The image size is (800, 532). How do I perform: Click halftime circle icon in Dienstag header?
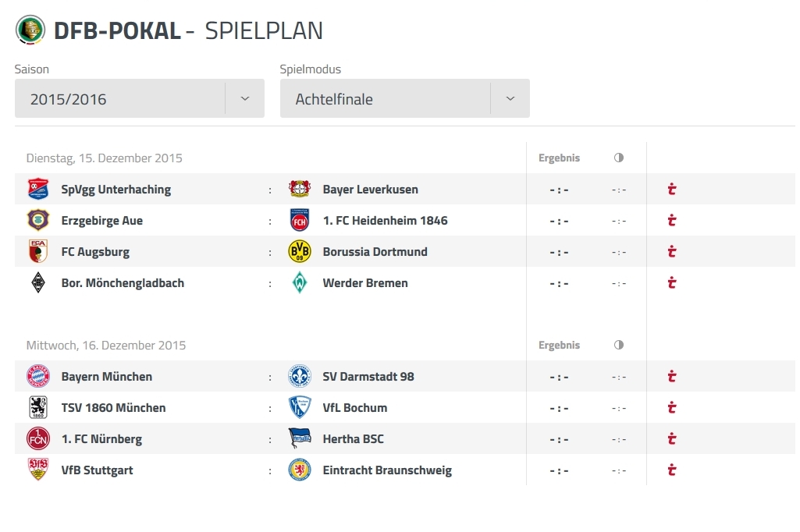[619, 158]
